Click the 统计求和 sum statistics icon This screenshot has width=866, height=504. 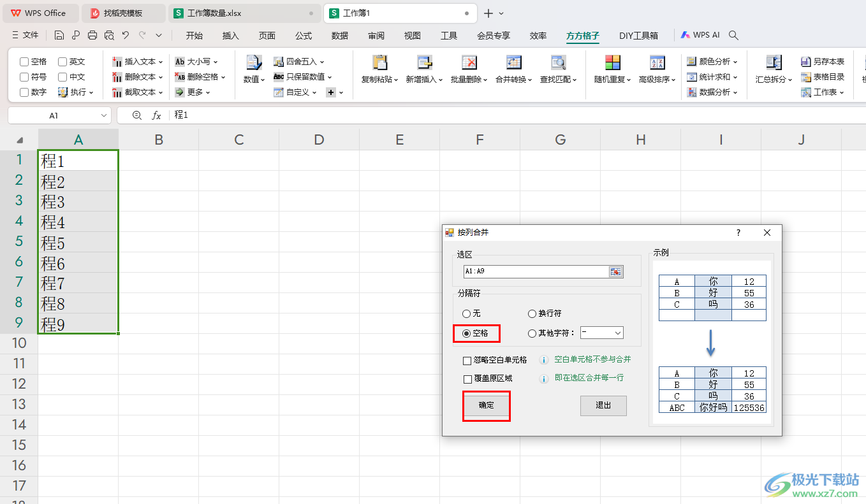coord(692,77)
